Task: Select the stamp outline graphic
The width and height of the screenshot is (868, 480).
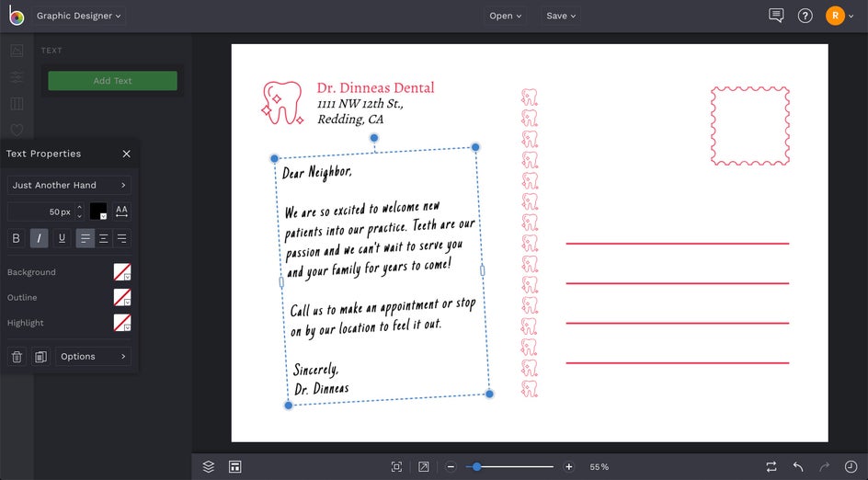Action: [750, 126]
